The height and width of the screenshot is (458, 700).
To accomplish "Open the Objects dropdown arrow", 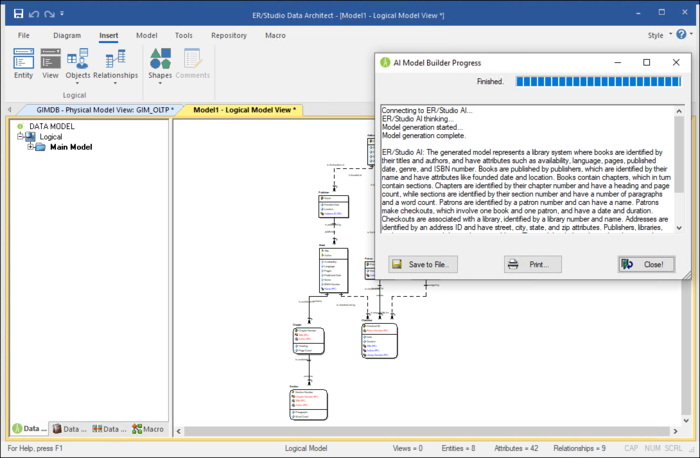I will [x=77, y=83].
